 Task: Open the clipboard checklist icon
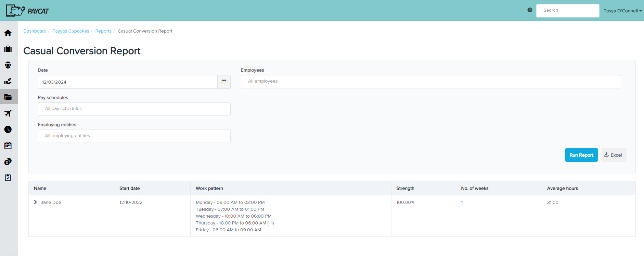(x=8, y=178)
